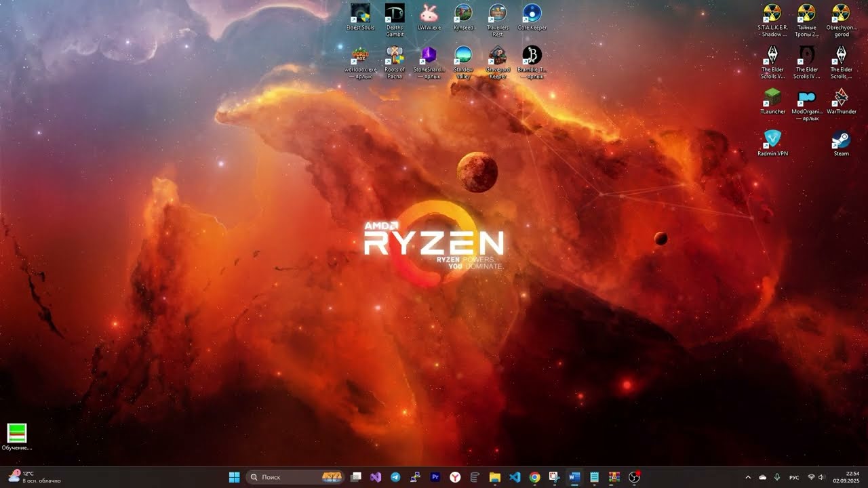This screenshot has height=488, width=868.
Task: Select the Тайные Тропы 2 shortcut
Action: (x=806, y=20)
